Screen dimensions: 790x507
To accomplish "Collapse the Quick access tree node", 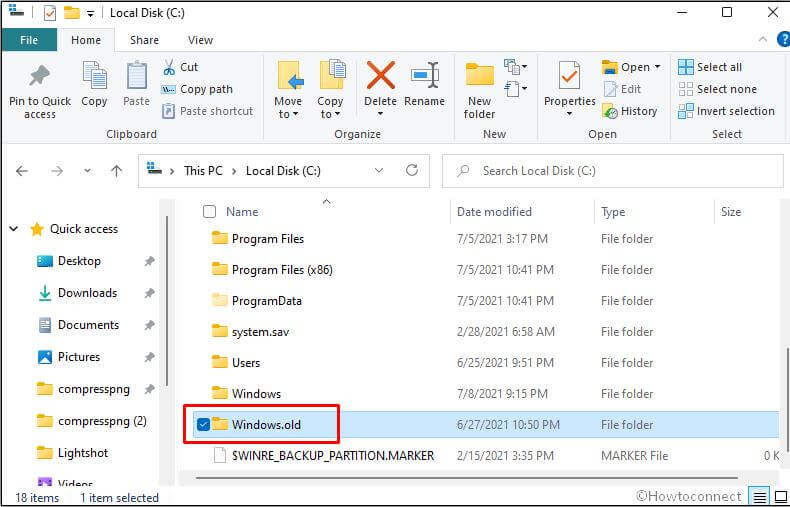I will tap(14, 229).
